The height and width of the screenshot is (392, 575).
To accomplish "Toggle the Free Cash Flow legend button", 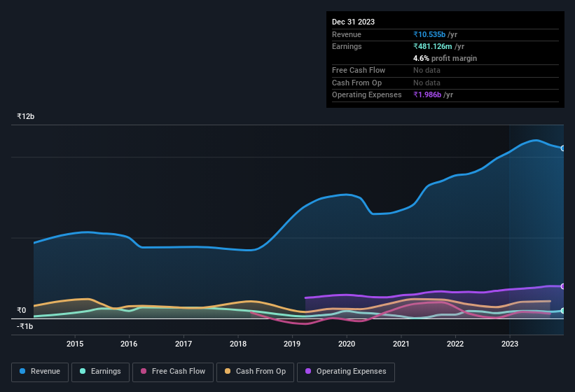I will point(173,372).
